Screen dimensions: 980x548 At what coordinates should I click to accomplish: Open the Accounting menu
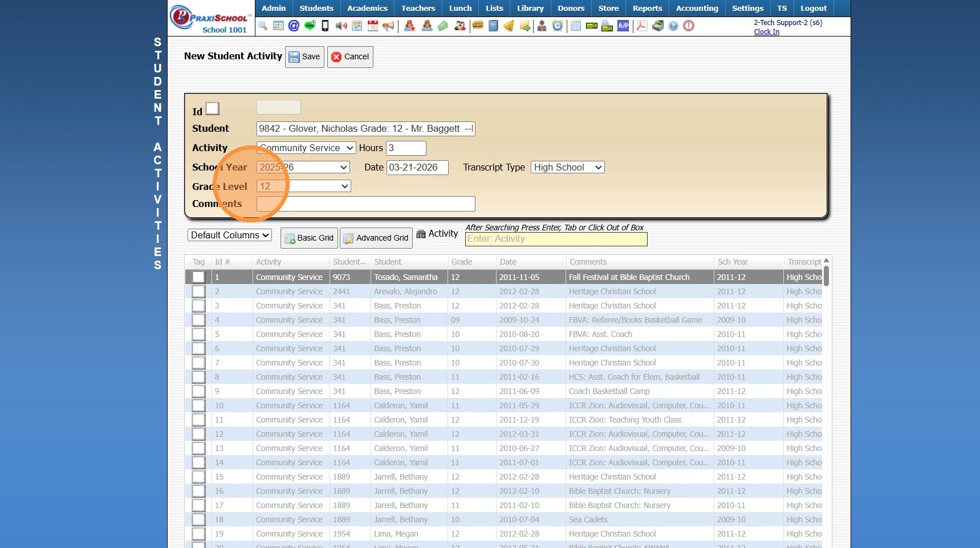pos(697,8)
